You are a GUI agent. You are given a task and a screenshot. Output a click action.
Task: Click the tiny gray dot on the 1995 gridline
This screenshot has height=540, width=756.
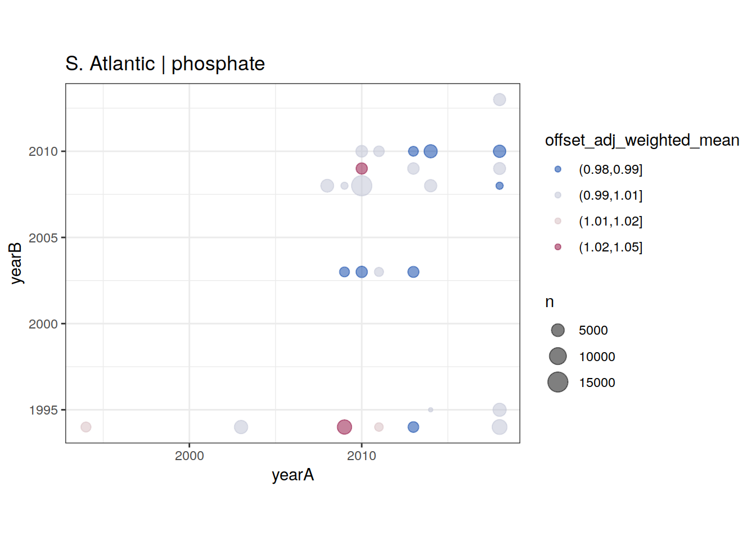point(430,409)
